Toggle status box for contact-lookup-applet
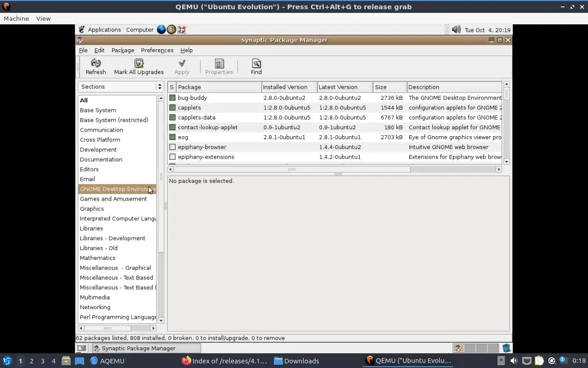 pyautogui.click(x=172, y=127)
